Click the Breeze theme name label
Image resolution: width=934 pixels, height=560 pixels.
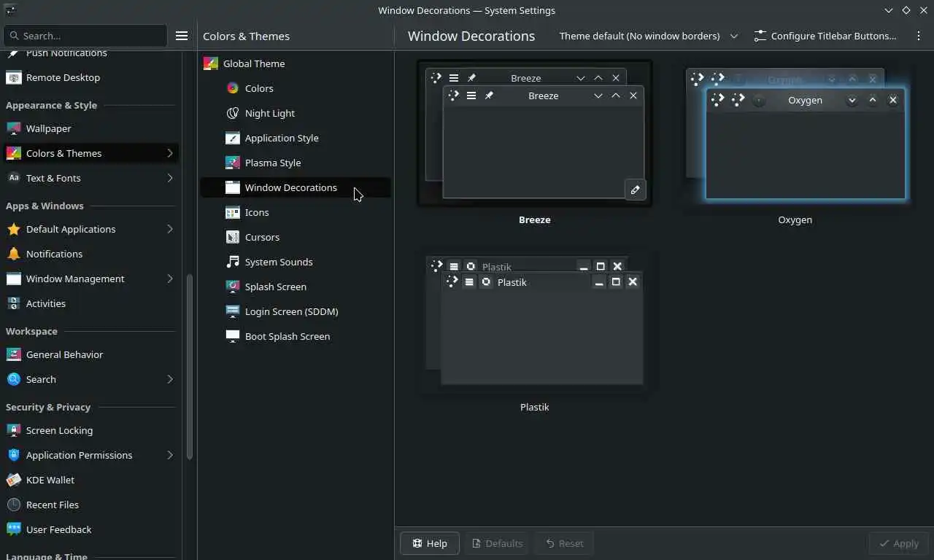click(x=534, y=219)
